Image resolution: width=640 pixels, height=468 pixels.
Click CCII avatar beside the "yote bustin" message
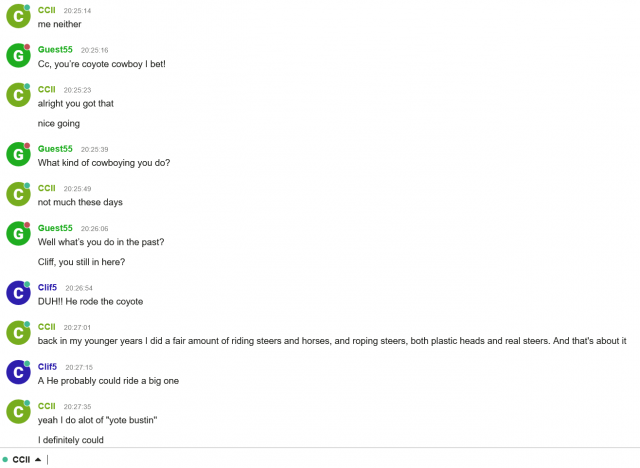(18, 412)
